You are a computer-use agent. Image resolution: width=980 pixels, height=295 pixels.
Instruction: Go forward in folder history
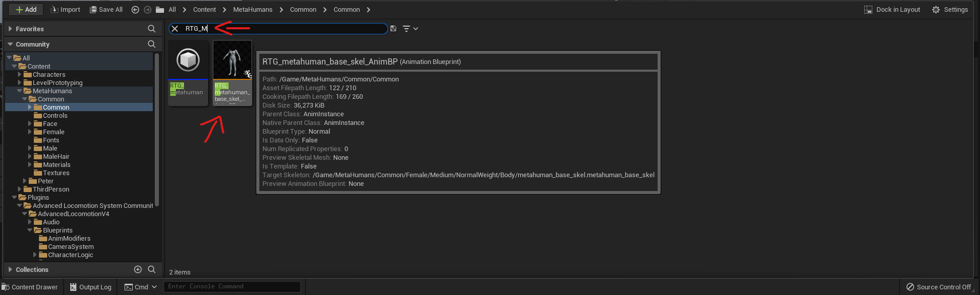click(x=148, y=10)
